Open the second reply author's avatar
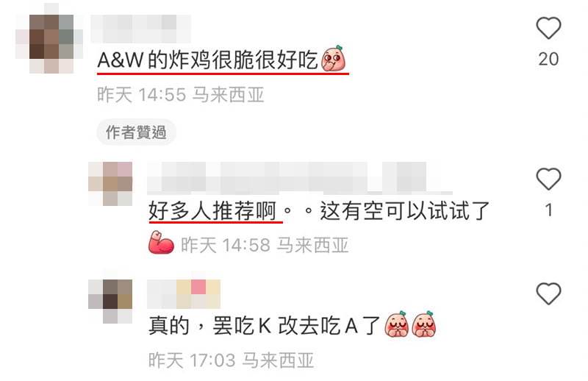 click(110, 184)
